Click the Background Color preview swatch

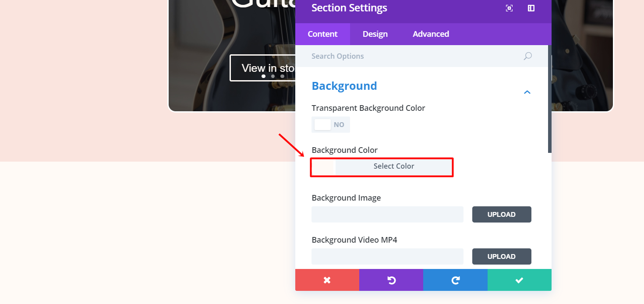324,167
